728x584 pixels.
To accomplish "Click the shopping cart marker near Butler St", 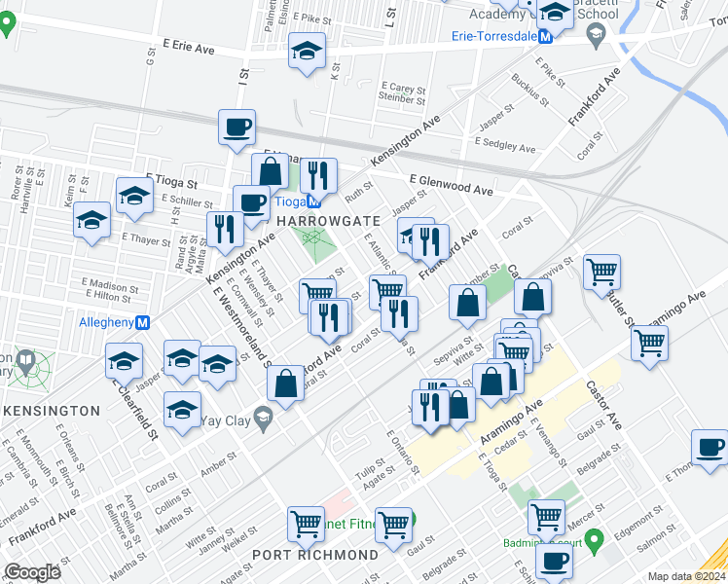I will (602, 273).
